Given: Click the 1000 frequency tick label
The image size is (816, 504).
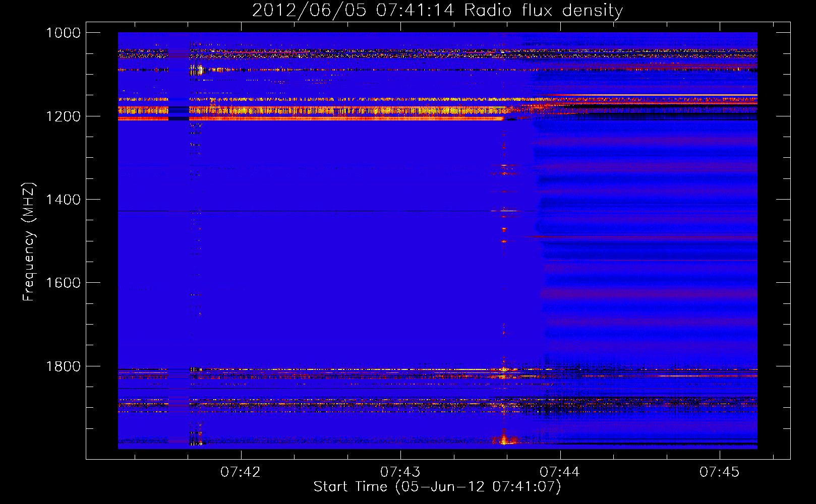Looking at the screenshot, I should coord(63,33).
